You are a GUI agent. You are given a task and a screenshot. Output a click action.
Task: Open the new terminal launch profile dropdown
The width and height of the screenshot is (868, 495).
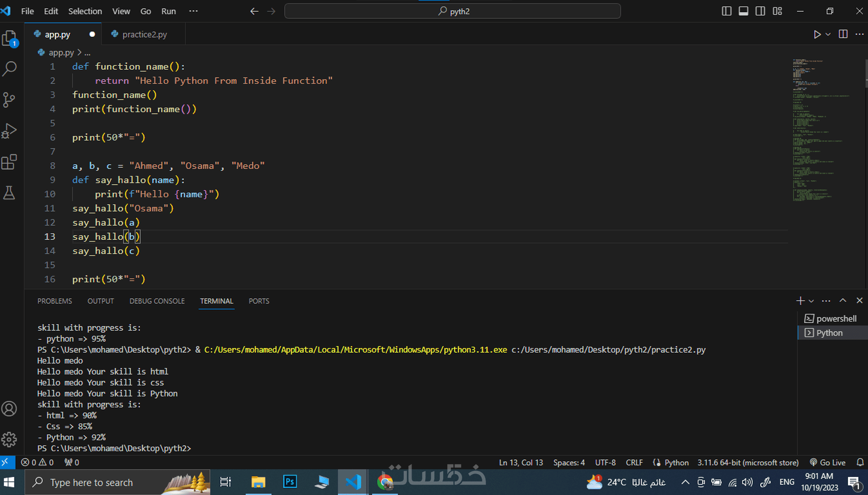[811, 301]
